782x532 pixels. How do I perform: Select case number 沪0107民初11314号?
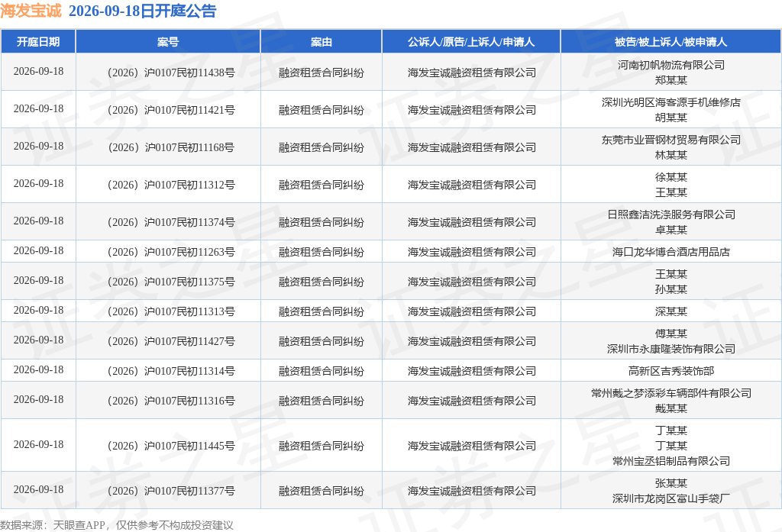tap(171, 371)
